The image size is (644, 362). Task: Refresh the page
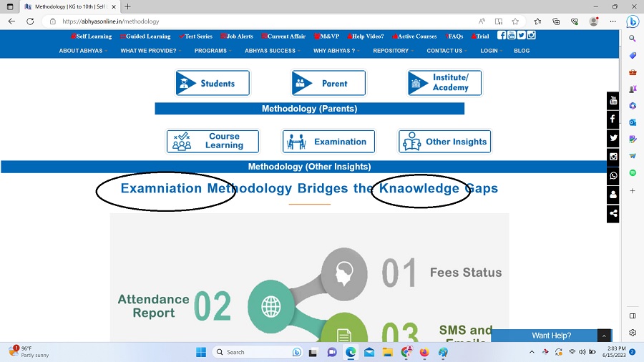tap(30, 21)
